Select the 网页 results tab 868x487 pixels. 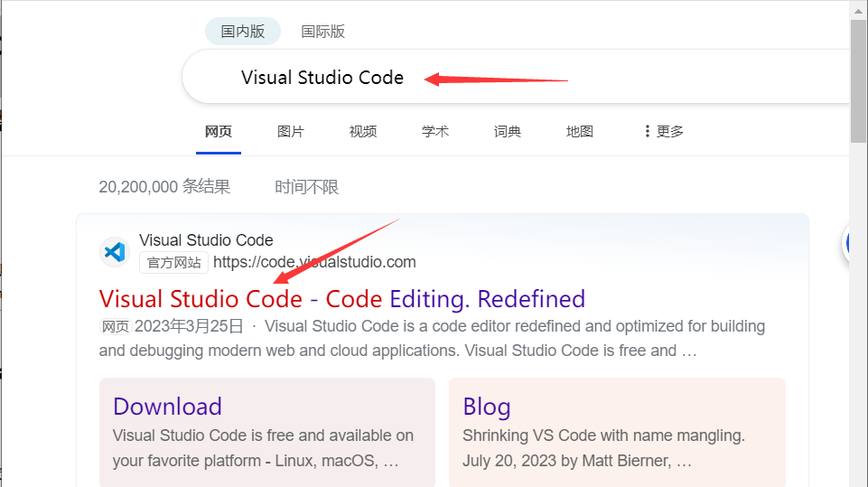pos(218,132)
